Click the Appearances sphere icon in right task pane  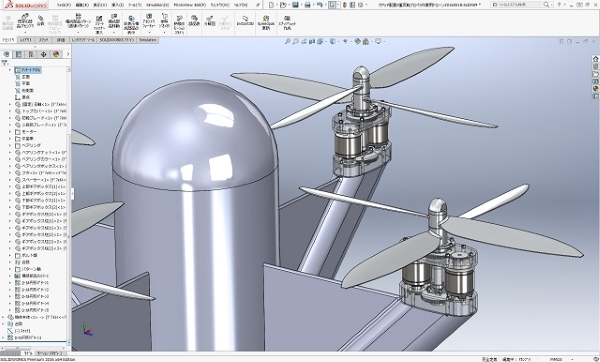(595, 88)
